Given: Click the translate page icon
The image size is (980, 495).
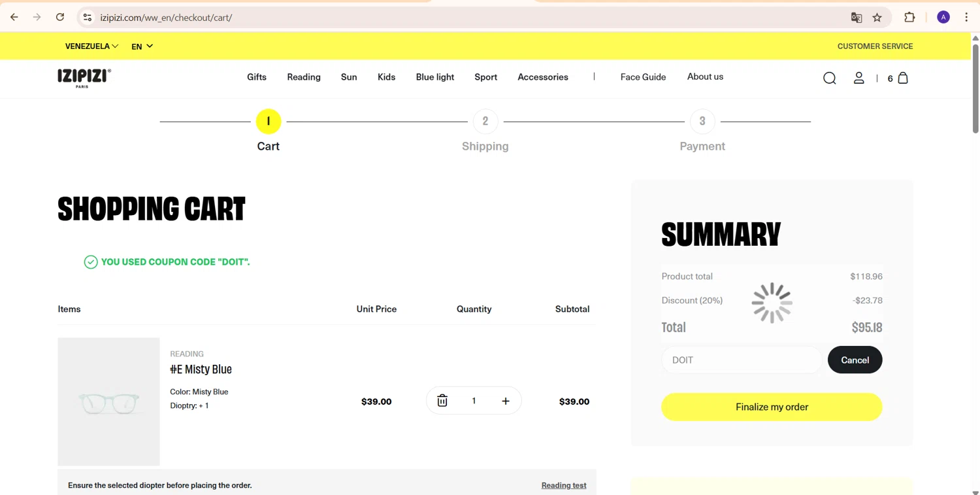Looking at the screenshot, I should pos(857,18).
